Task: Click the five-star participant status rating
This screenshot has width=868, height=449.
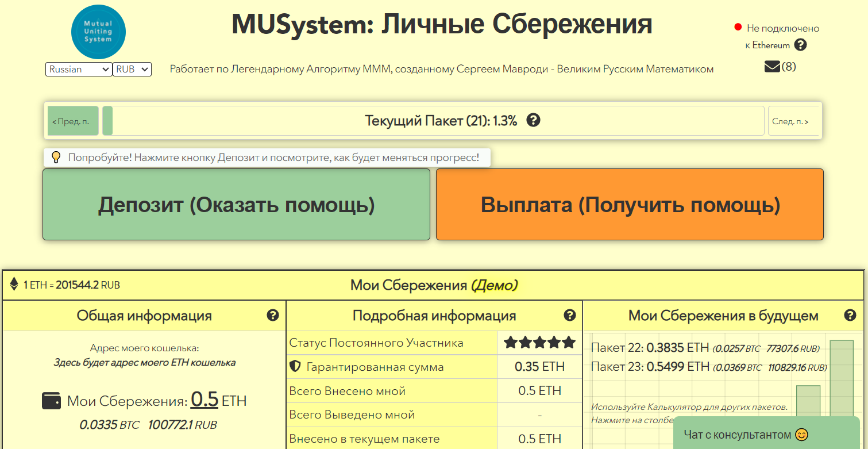Action: click(539, 343)
